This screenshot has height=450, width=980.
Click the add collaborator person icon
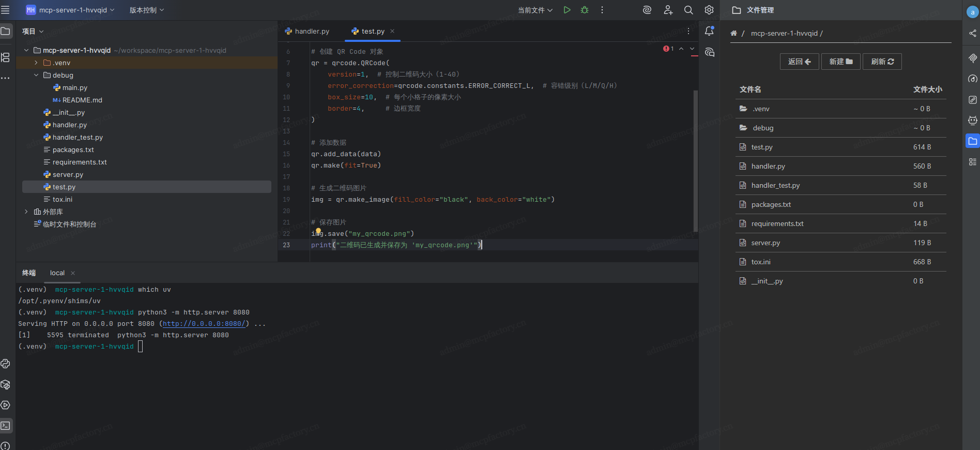668,10
